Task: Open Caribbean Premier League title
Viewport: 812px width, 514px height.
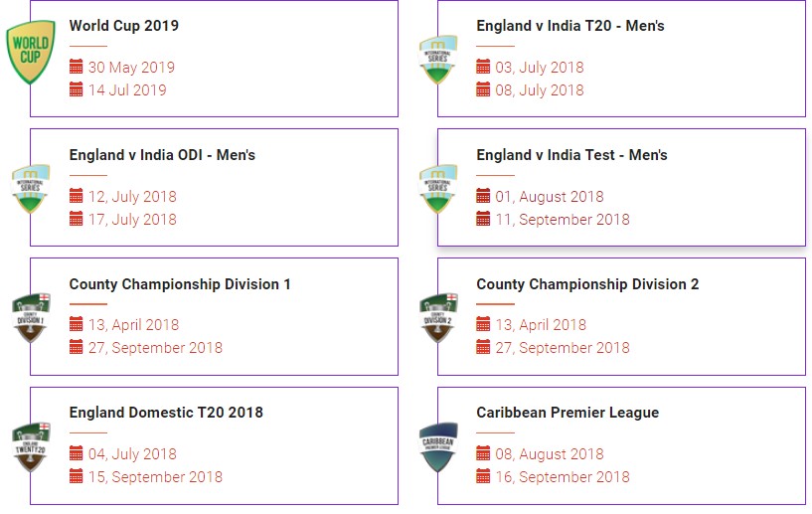Action: tap(568, 413)
